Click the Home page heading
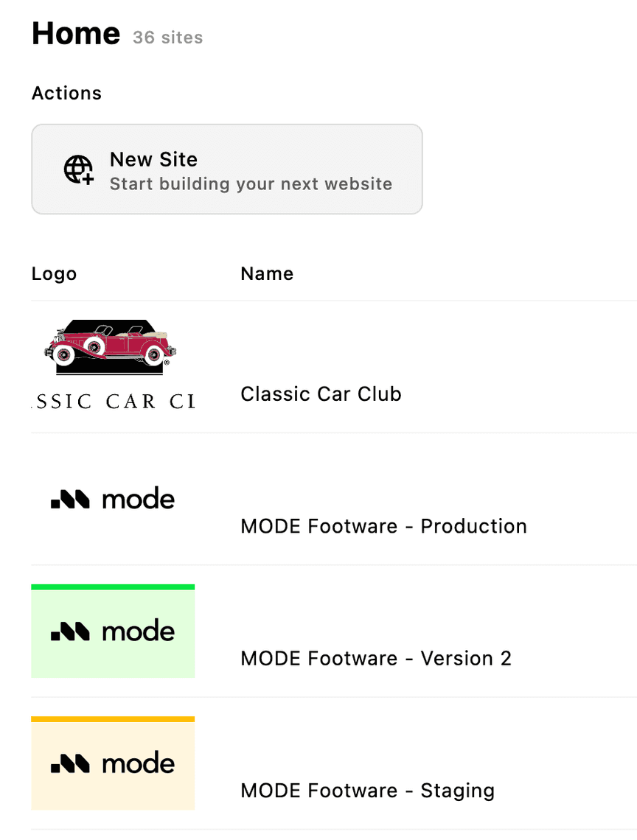The height and width of the screenshot is (840, 637). point(76,34)
